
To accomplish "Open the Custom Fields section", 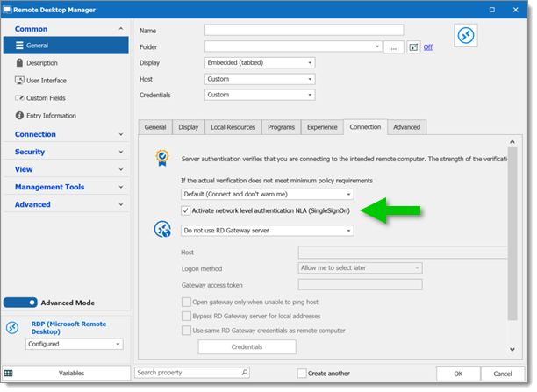I will coord(40,98).
